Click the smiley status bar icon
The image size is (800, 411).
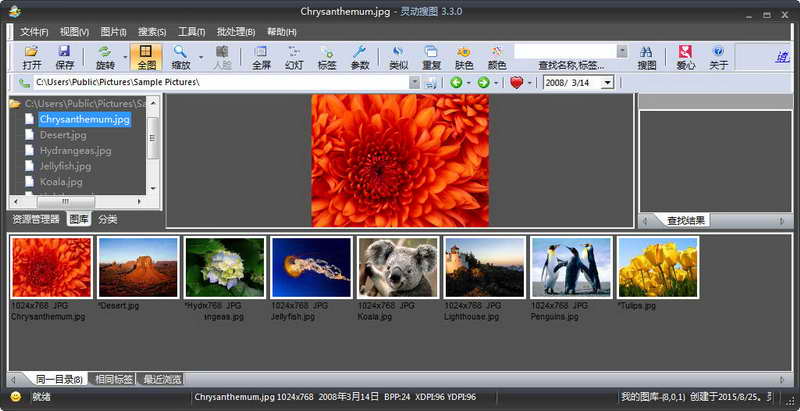point(16,397)
